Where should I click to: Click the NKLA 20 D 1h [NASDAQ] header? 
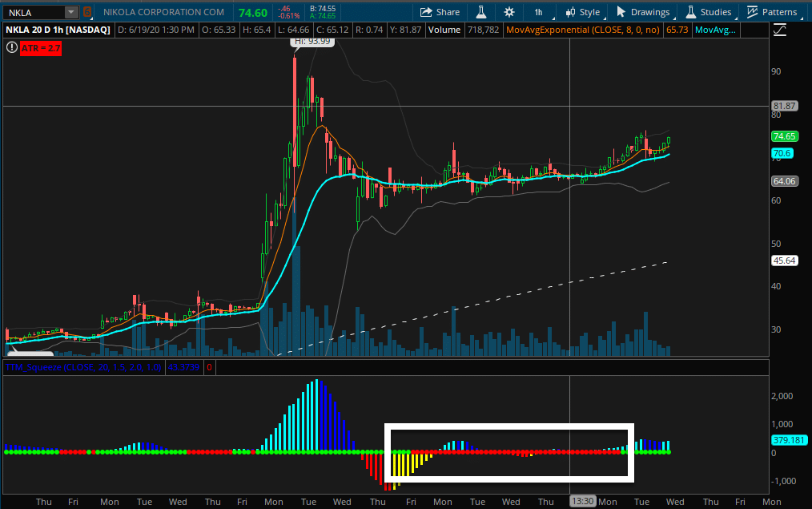click(58, 30)
